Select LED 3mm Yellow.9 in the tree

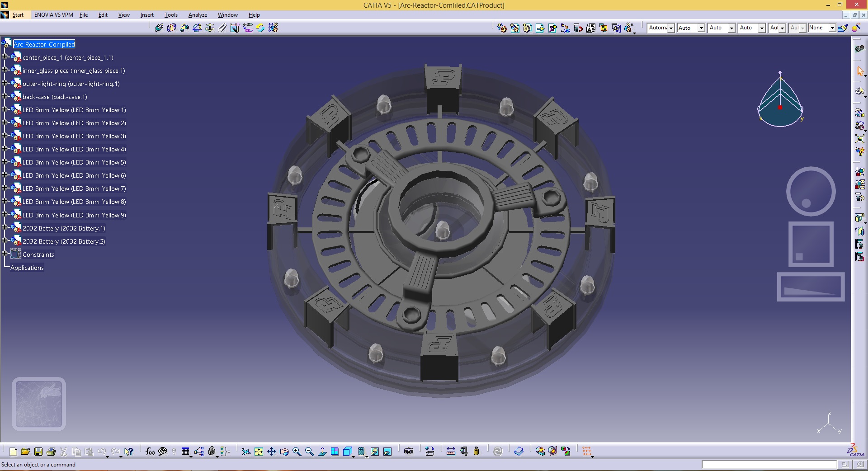pyautogui.click(x=74, y=215)
